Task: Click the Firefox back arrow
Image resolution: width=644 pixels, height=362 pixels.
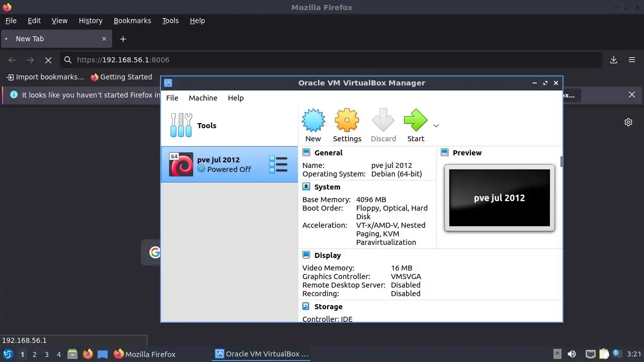Action: (12, 60)
